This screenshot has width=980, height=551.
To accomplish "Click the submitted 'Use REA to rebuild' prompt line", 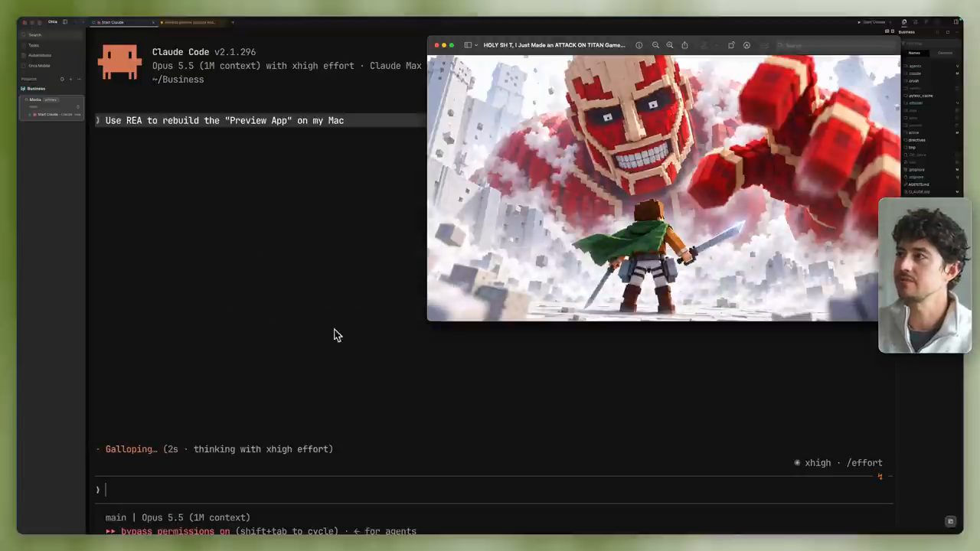I will [260, 120].
